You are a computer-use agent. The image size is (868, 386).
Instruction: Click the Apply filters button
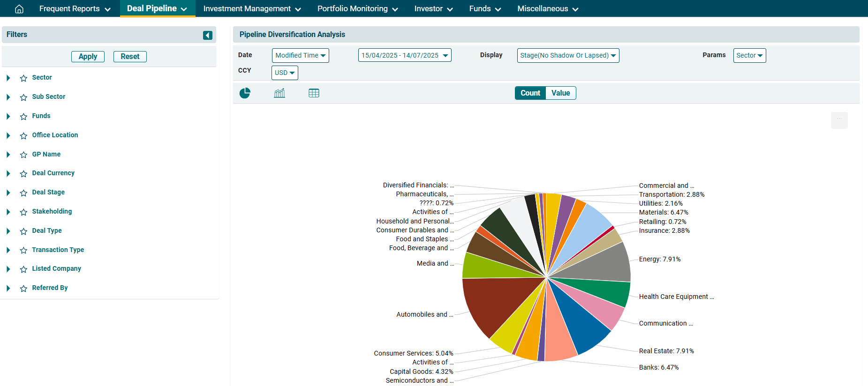tap(88, 57)
